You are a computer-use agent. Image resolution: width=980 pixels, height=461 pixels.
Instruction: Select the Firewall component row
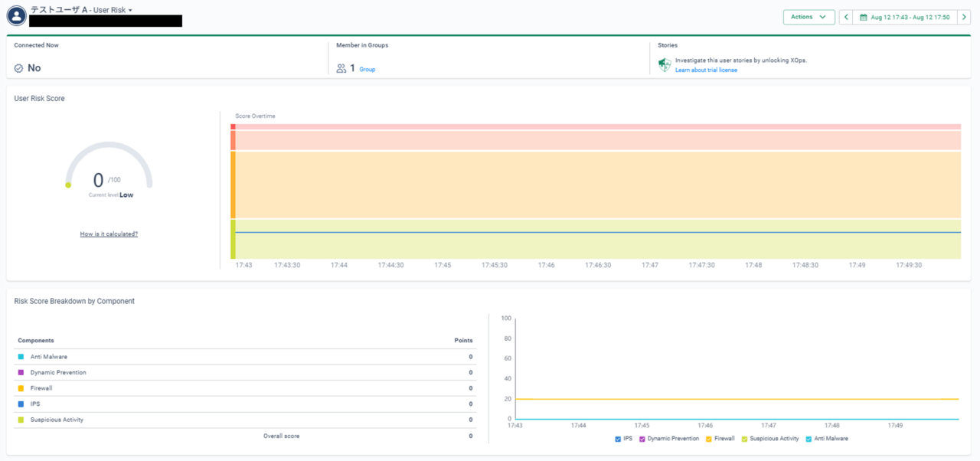[245, 388]
